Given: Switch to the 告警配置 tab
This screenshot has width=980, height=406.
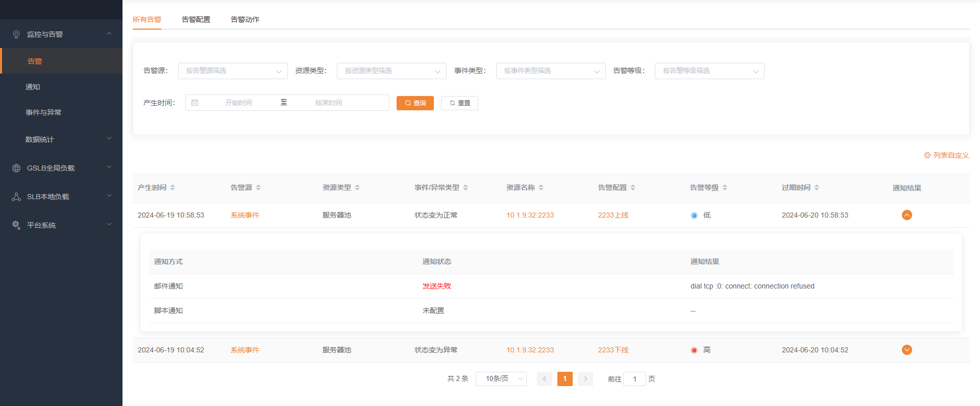Looking at the screenshot, I should coord(196,19).
